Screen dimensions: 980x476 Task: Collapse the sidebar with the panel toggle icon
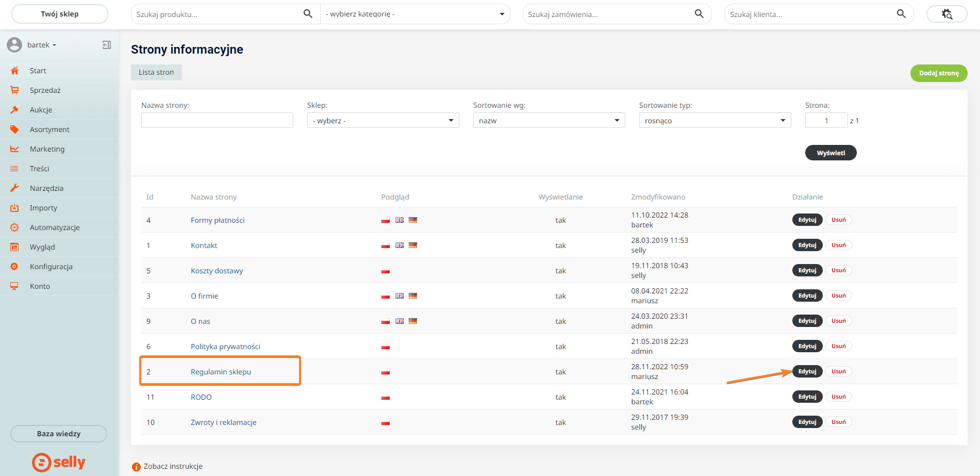[107, 45]
